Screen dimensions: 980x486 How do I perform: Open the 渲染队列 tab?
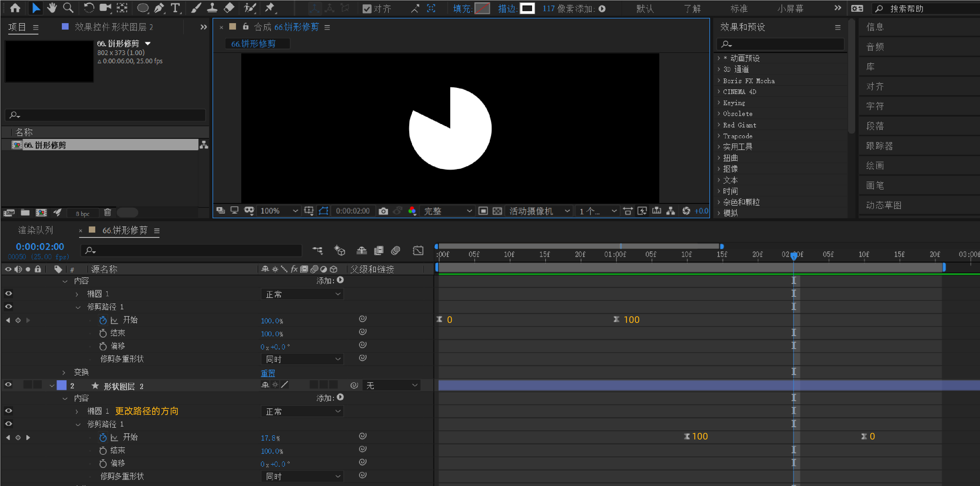click(36, 230)
